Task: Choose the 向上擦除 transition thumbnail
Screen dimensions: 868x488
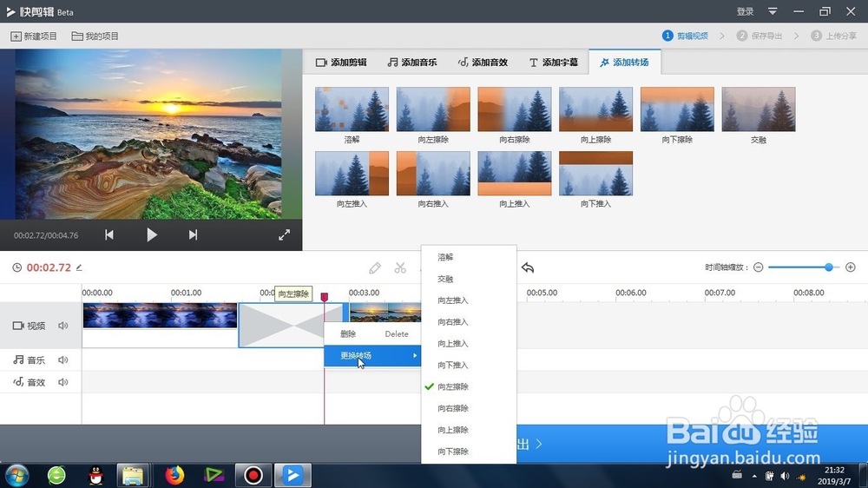Action: pyautogui.click(x=595, y=109)
